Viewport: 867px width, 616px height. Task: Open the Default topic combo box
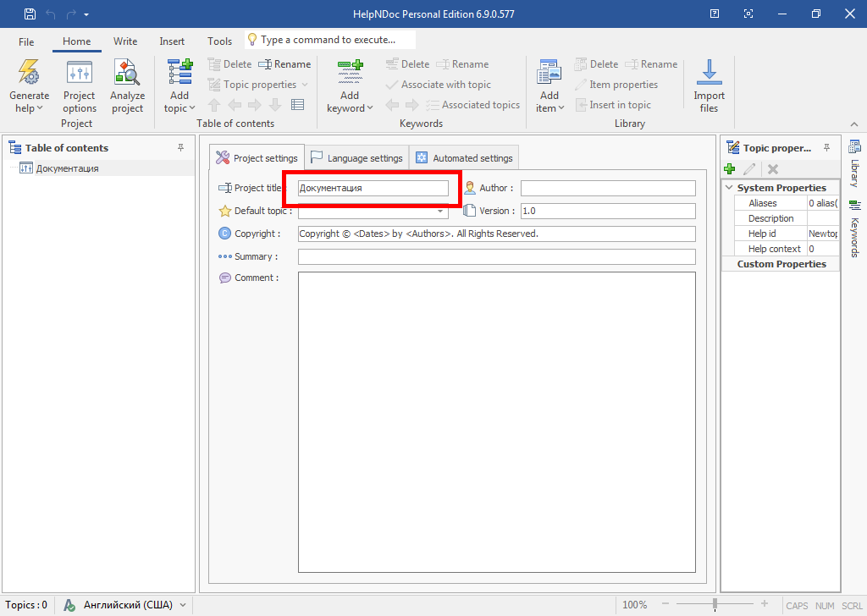click(373, 211)
